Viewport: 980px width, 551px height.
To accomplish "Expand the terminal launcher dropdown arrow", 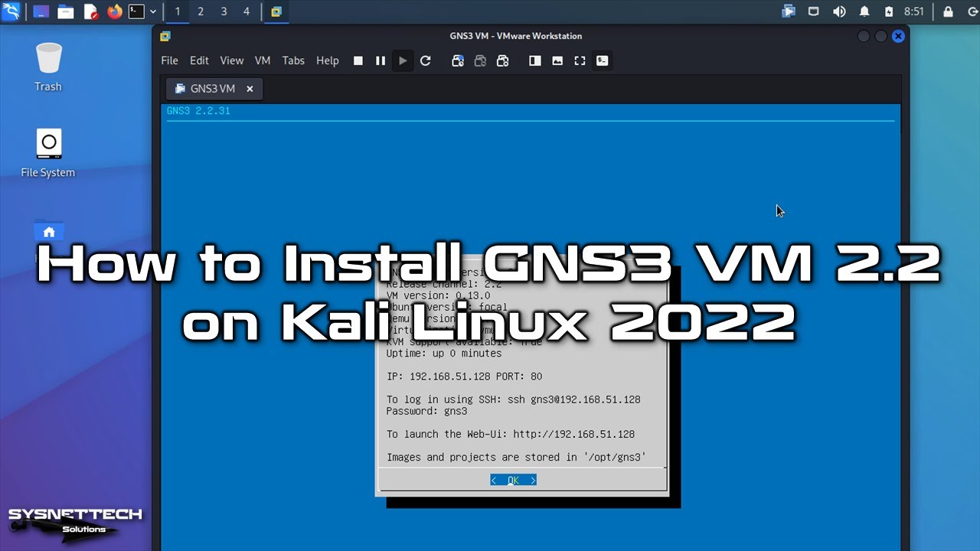I will 153,11.
